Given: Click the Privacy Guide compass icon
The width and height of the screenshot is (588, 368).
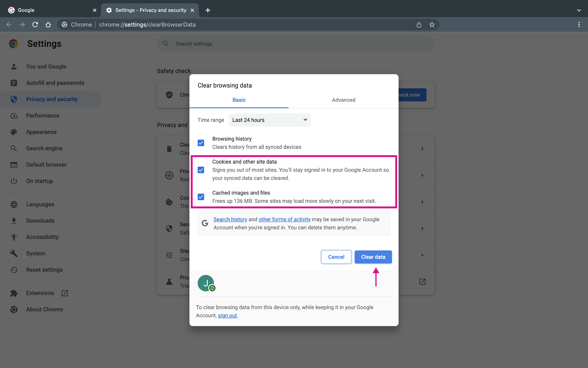Looking at the screenshot, I should 169,175.
